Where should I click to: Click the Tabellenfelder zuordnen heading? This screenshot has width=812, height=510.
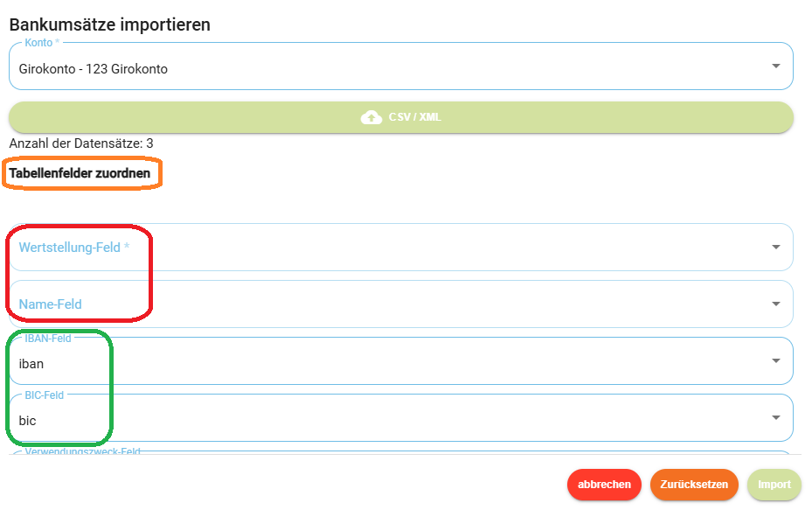coord(80,173)
